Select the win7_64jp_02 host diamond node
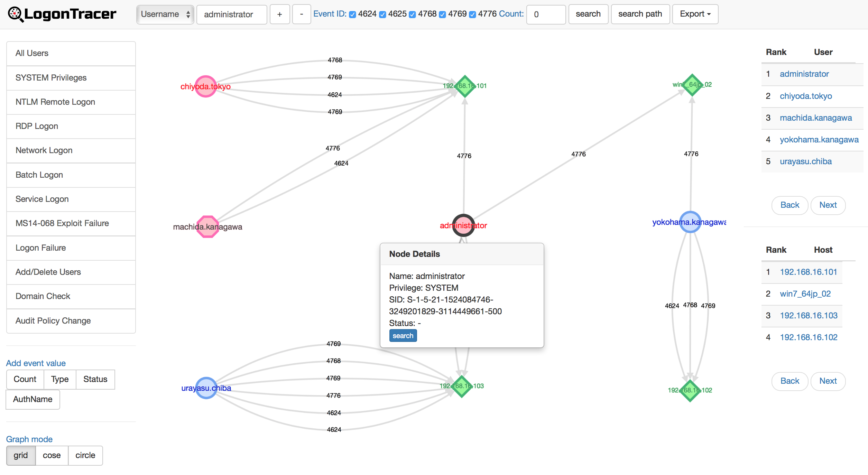 point(692,85)
